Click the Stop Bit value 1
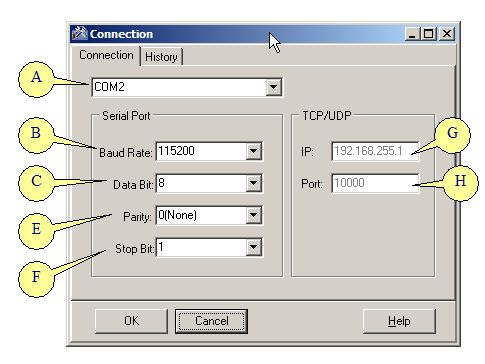 [x=161, y=247]
